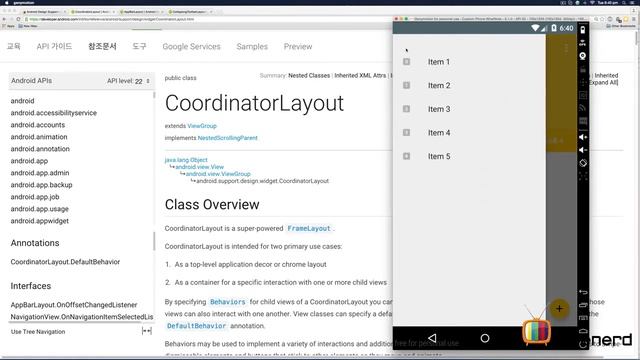Image resolution: width=640 pixels, height=360 pixels.
Task: Open Genymotion battery widget
Action: pyautogui.click(x=583, y=30)
